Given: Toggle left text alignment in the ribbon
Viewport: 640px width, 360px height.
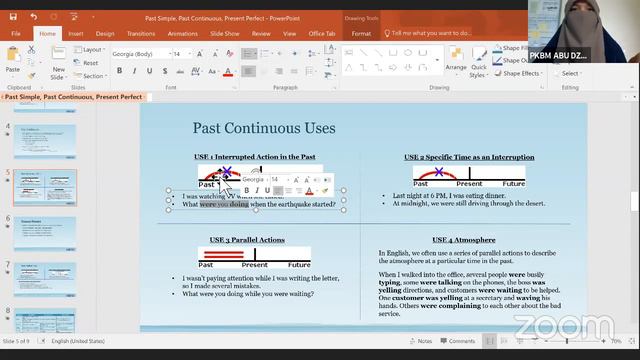Looking at the screenshot, I should pos(249,71).
